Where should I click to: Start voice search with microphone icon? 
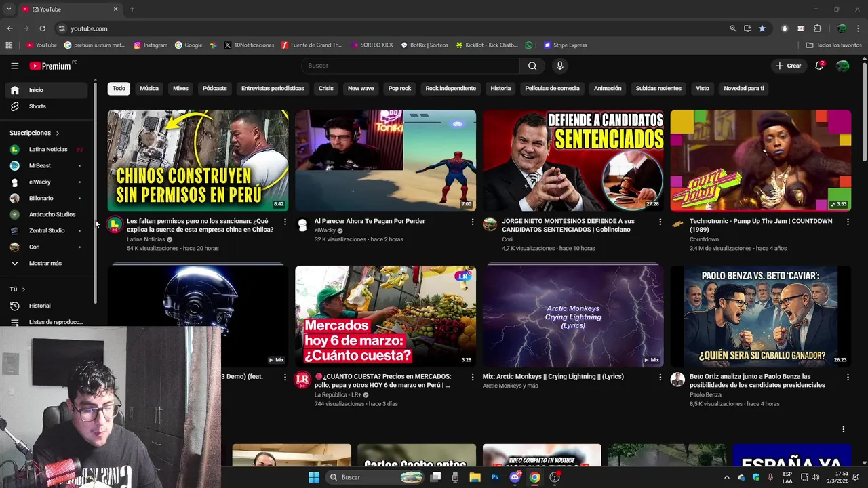[x=559, y=66]
